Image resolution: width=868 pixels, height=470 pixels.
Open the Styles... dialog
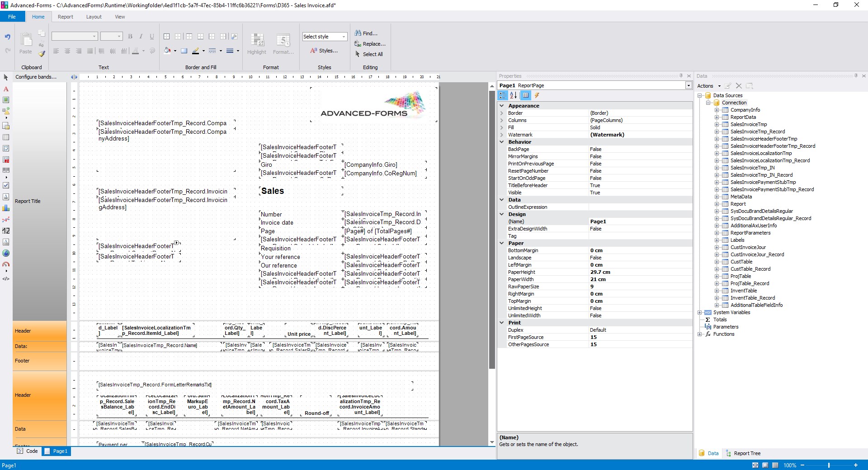coord(324,51)
